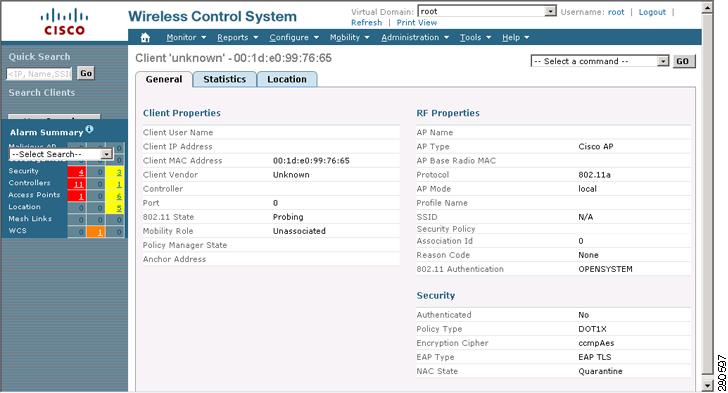Click the RF Properties heading
The height and width of the screenshot is (393, 728).
click(x=448, y=113)
